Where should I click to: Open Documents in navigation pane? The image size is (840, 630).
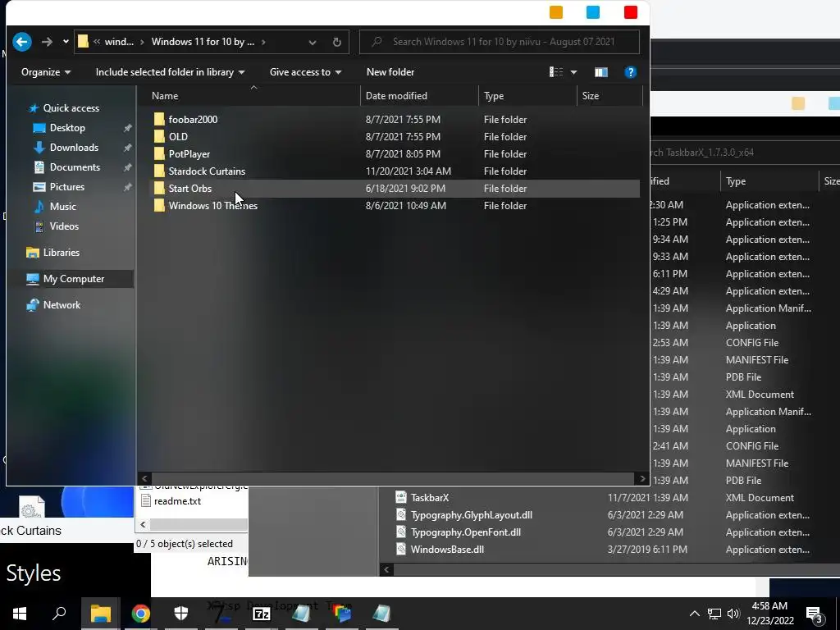[75, 167]
